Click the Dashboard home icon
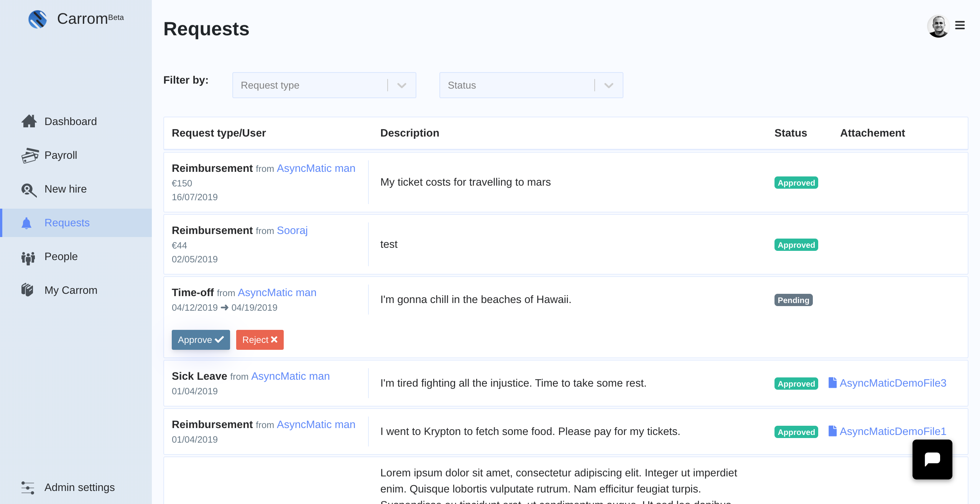Viewport: 980px width, 504px height. tap(29, 121)
